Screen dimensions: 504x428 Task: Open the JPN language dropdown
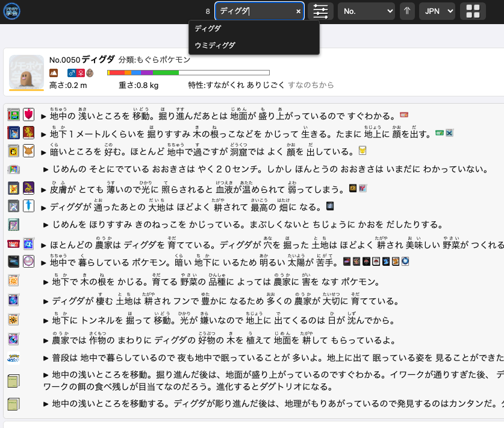[437, 11]
